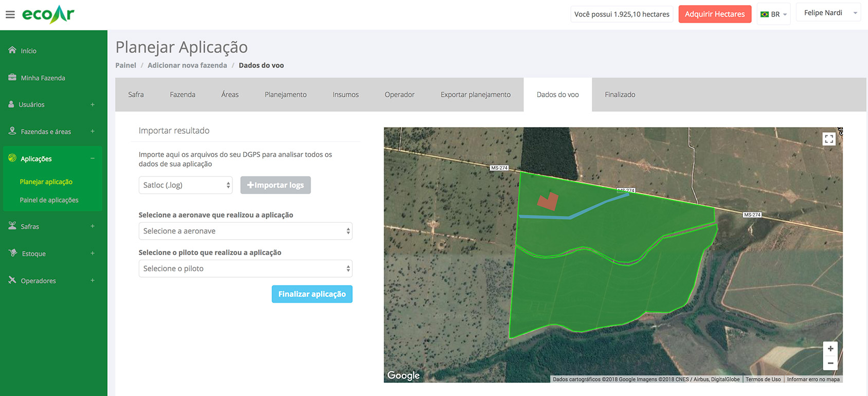Click the Estoque sidebar icon
Screen dimensions: 868x396
[x=13, y=253]
